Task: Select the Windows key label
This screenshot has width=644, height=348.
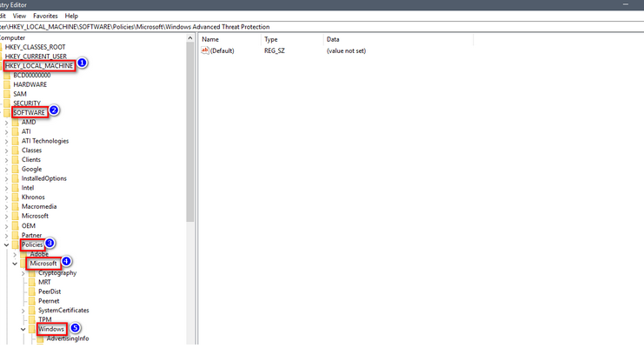Action: point(51,329)
